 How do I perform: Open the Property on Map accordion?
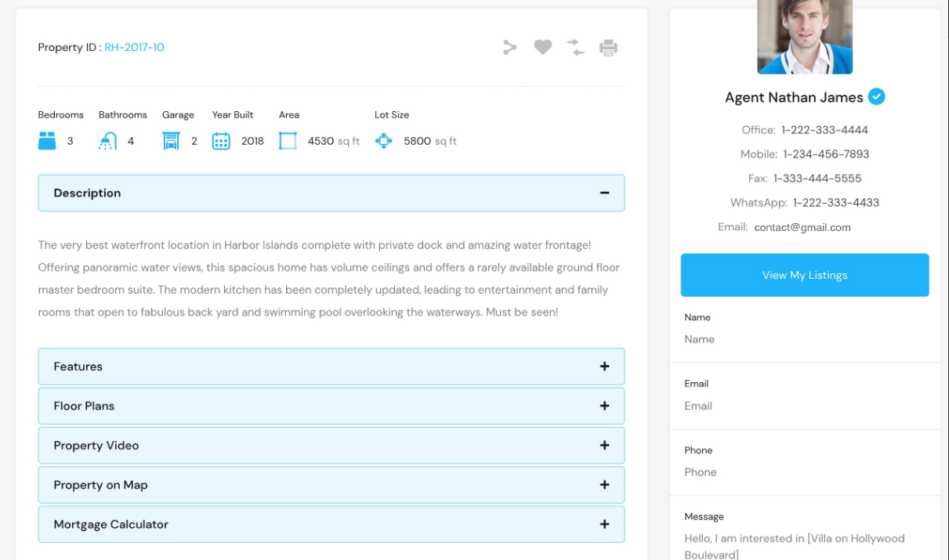(x=604, y=485)
